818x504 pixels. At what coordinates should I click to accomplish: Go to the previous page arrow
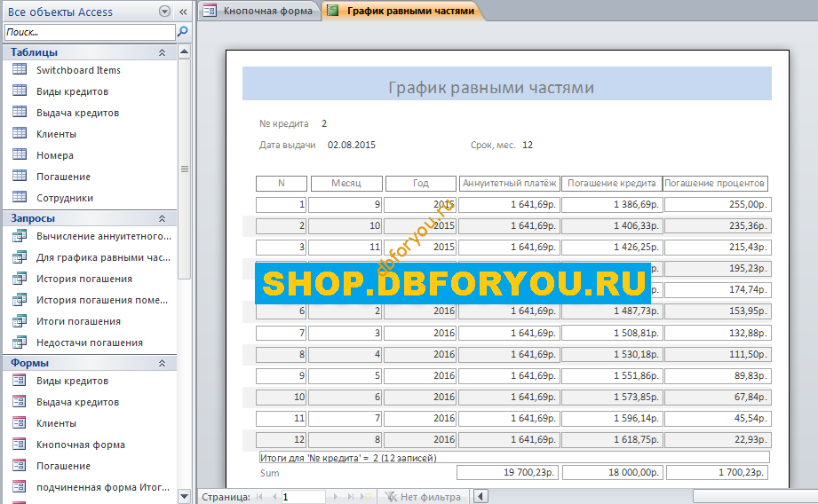pyautogui.click(x=274, y=497)
